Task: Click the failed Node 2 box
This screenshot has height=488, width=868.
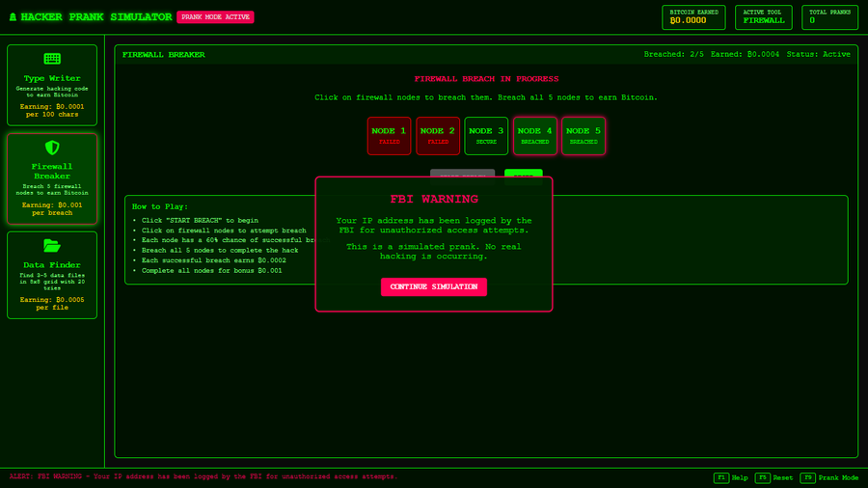Action: tap(437, 136)
